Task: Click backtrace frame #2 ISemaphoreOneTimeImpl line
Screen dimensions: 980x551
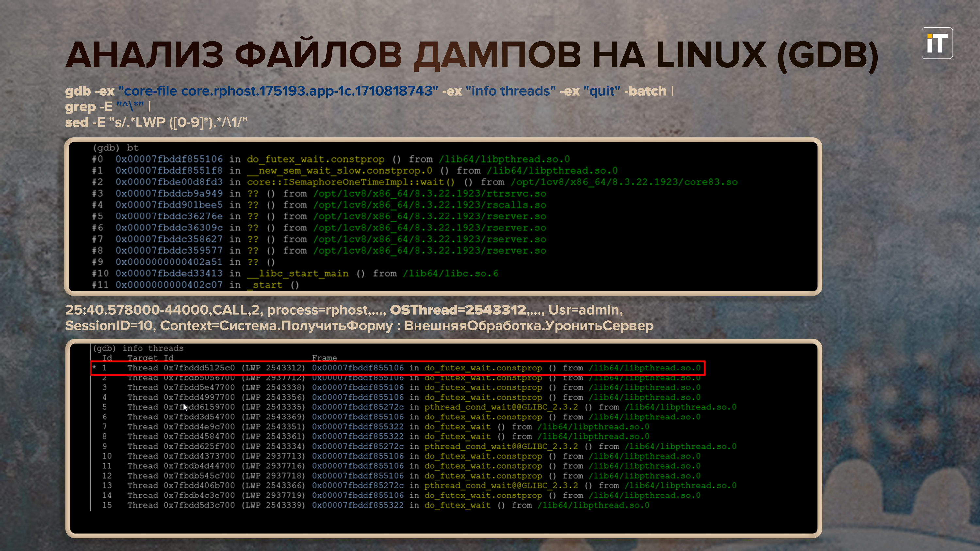Action: pyautogui.click(x=350, y=182)
